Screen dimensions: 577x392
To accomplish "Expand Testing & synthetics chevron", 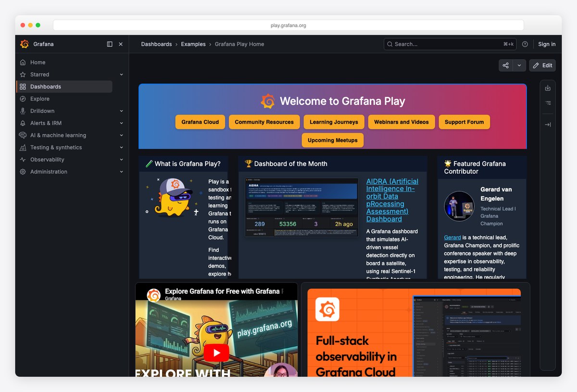I will (121, 148).
